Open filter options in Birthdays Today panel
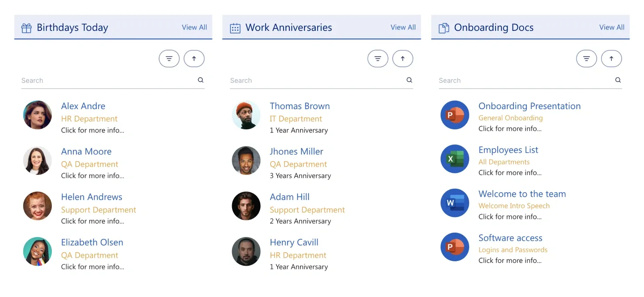644x297 pixels. (169, 59)
